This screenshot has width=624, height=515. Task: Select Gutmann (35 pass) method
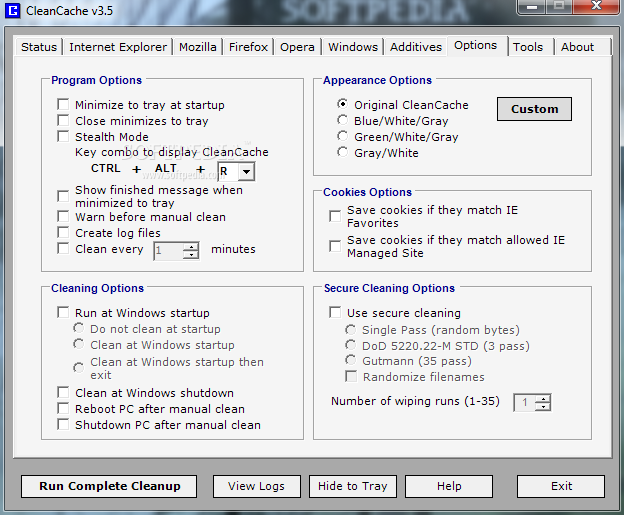351,361
